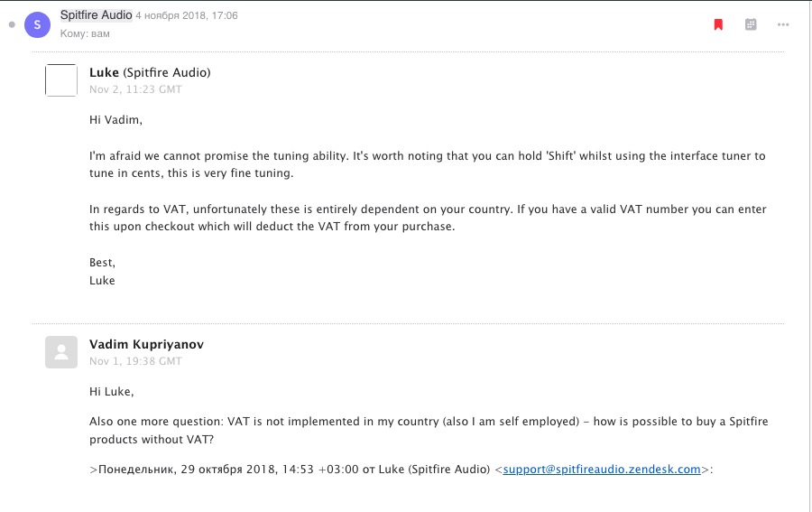Screen dimensions: 812x512
Task: Click the Nov 1, 19:38 GMT timestamp
Action: tap(135, 361)
